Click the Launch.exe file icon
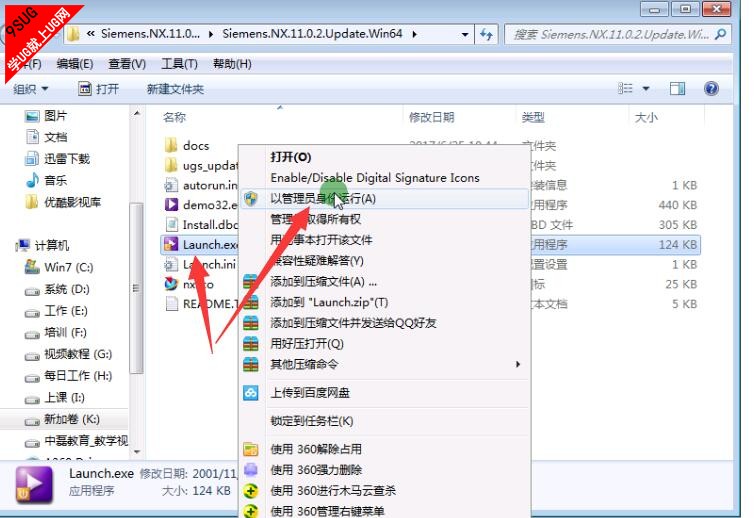The image size is (755, 518). (x=171, y=245)
